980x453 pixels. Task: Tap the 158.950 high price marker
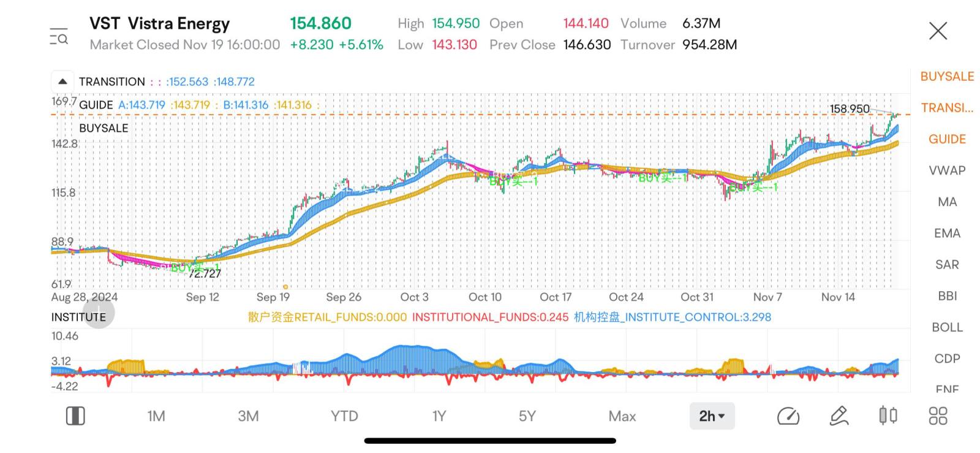coord(850,108)
